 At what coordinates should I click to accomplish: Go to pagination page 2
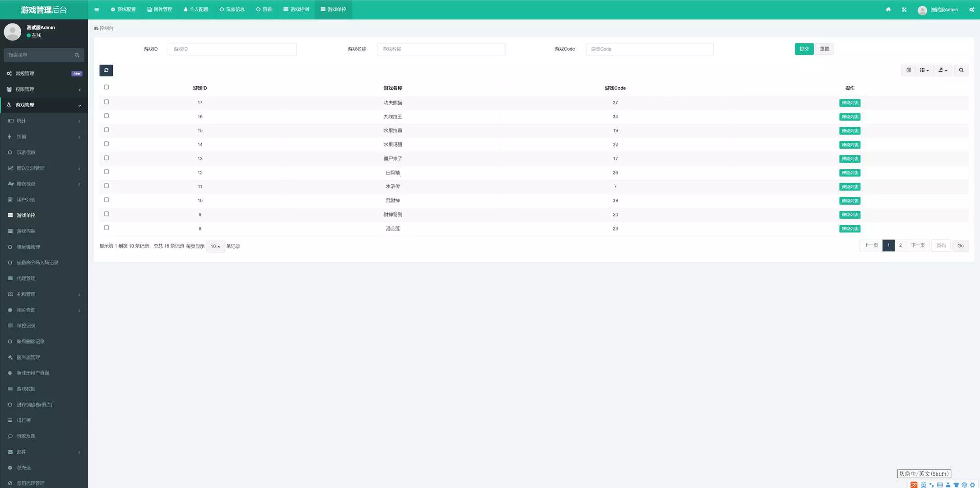[x=900, y=245]
